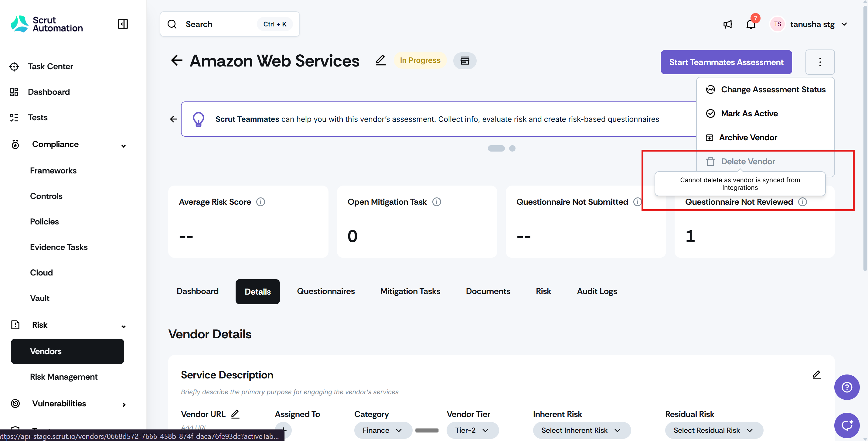This screenshot has width=868, height=441.
Task: Click Start Teammates Assessment button
Action: tap(726, 62)
